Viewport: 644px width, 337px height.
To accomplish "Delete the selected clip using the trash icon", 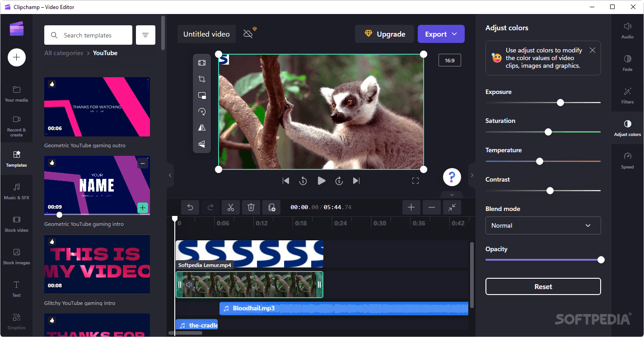I will pos(251,207).
